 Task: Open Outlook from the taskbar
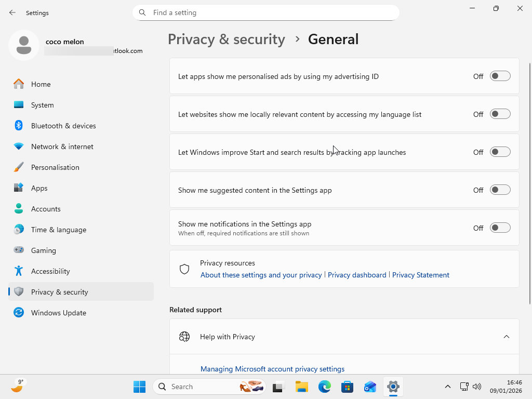coord(370,387)
